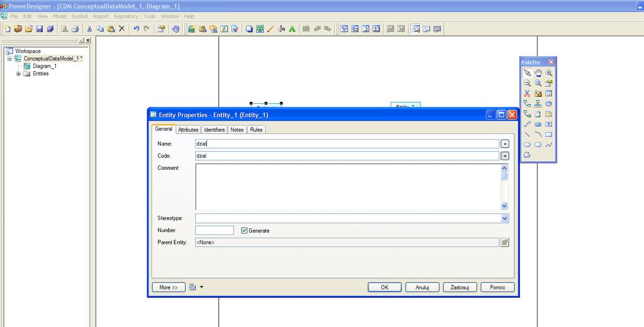The height and width of the screenshot is (327, 644).
Task: Click the Parent Entity browse button
Action: (505, 242)
